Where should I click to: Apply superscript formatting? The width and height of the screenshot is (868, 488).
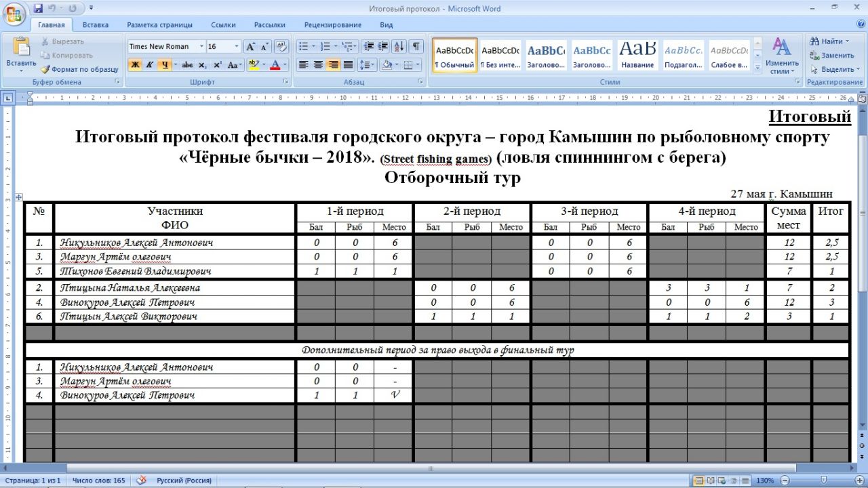point(218,65)
